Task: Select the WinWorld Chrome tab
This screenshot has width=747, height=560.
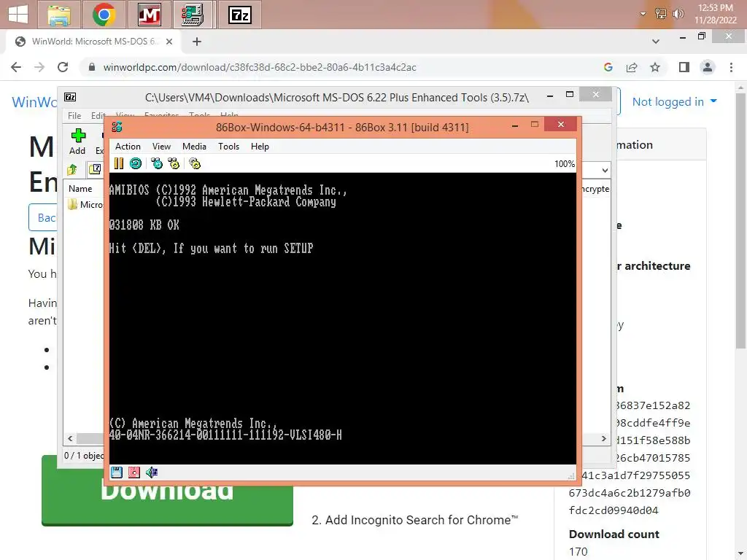Action: point(93,42)
